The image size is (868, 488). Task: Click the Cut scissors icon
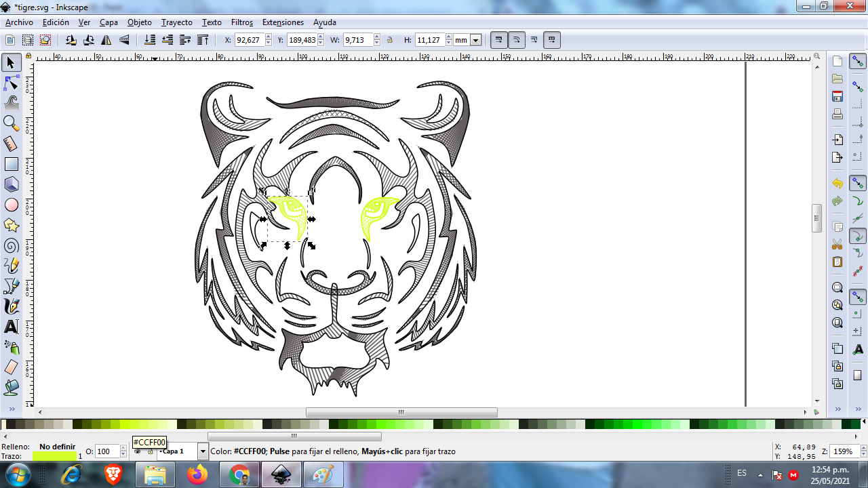837,244
